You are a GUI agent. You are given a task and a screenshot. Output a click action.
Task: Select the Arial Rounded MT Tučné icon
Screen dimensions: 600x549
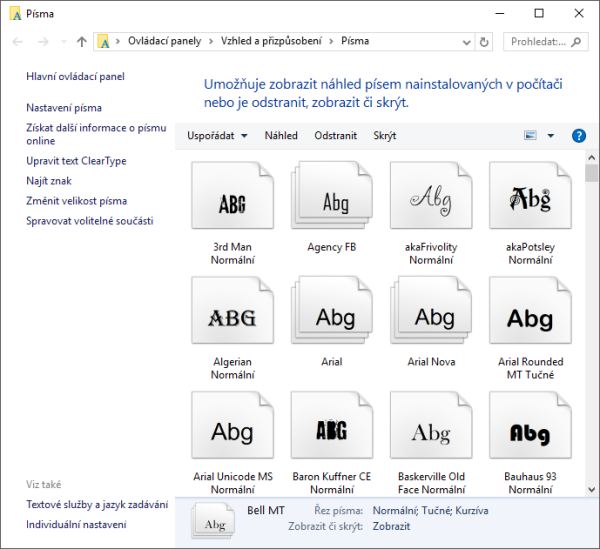pos(530,310)
